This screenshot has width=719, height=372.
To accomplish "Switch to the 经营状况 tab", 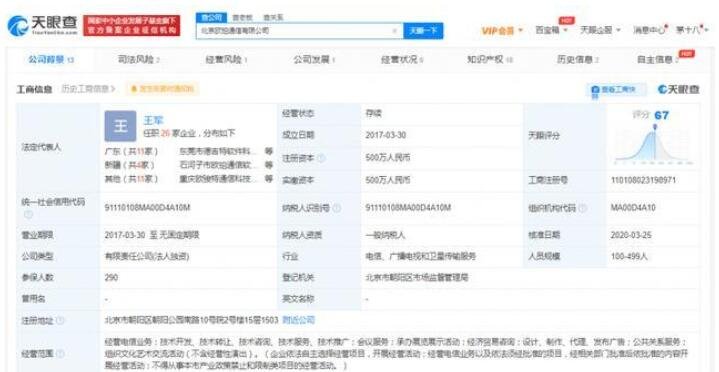I will [402, 60].
